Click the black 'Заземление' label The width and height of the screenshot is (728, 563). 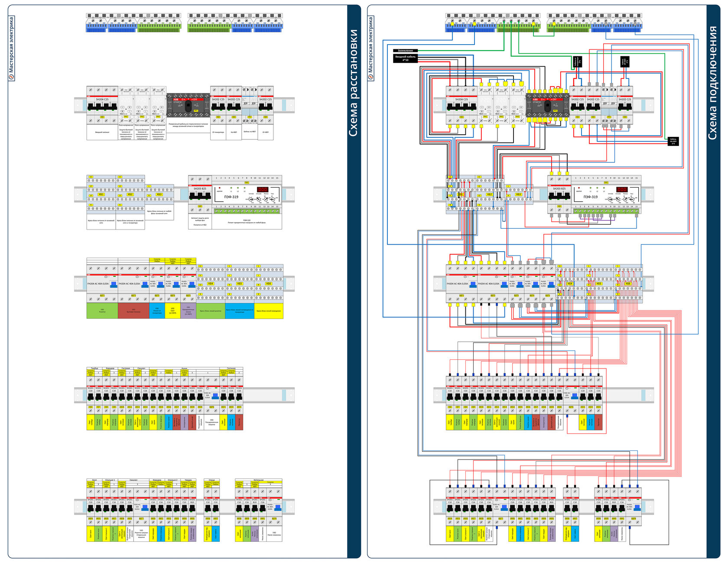point(405,51)
